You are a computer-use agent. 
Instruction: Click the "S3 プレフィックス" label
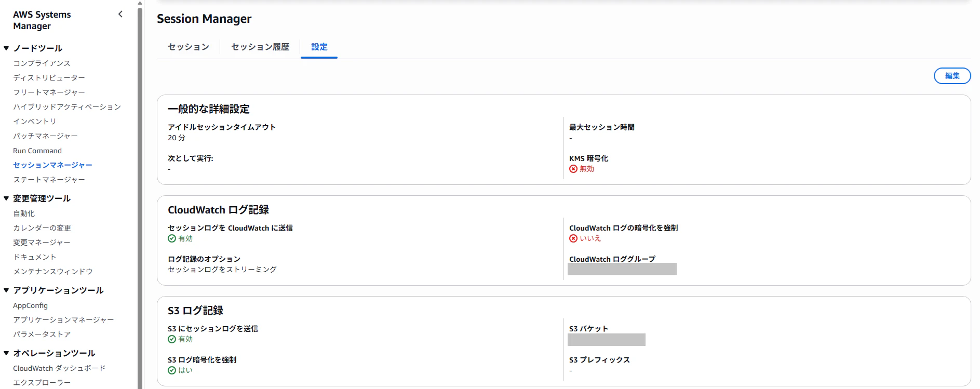tap(599, 360)
